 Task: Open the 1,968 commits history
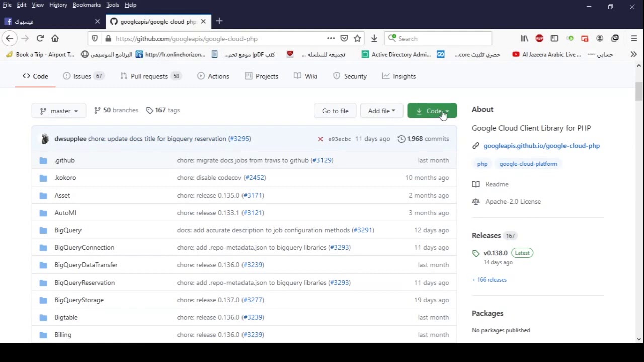pos(423,139)
